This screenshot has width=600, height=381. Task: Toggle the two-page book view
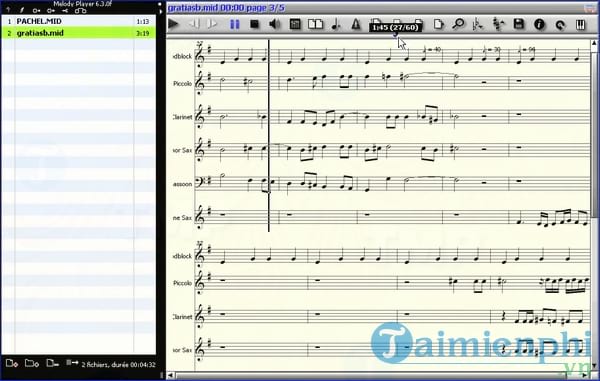tap(315, 24)
